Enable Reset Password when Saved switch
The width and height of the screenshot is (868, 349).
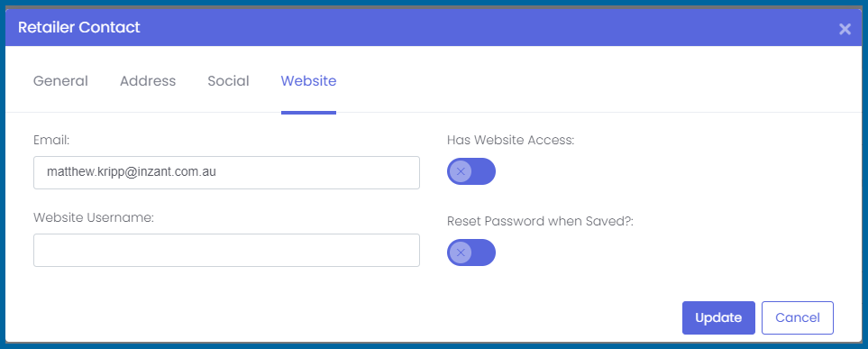pos(471,253)
